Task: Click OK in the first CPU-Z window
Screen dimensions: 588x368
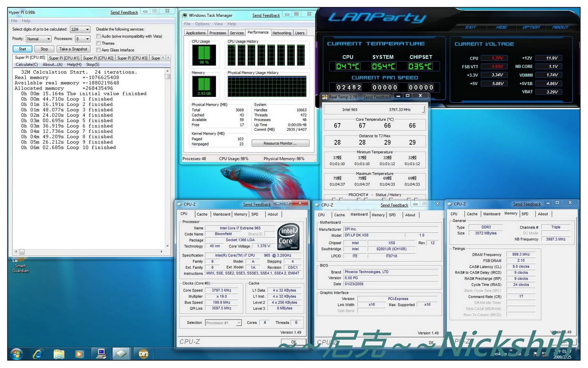Action: pyautogui.click(x=294, y=342)
